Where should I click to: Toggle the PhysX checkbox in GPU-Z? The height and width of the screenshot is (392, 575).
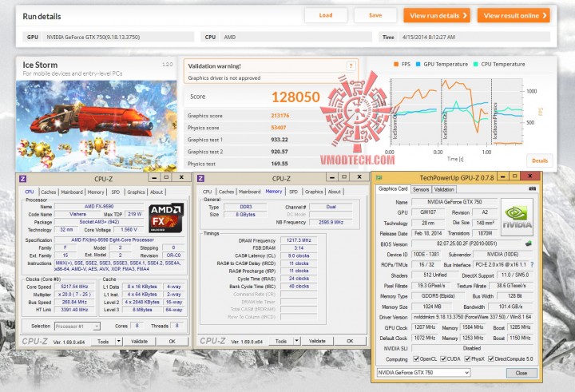click(467, 359)
